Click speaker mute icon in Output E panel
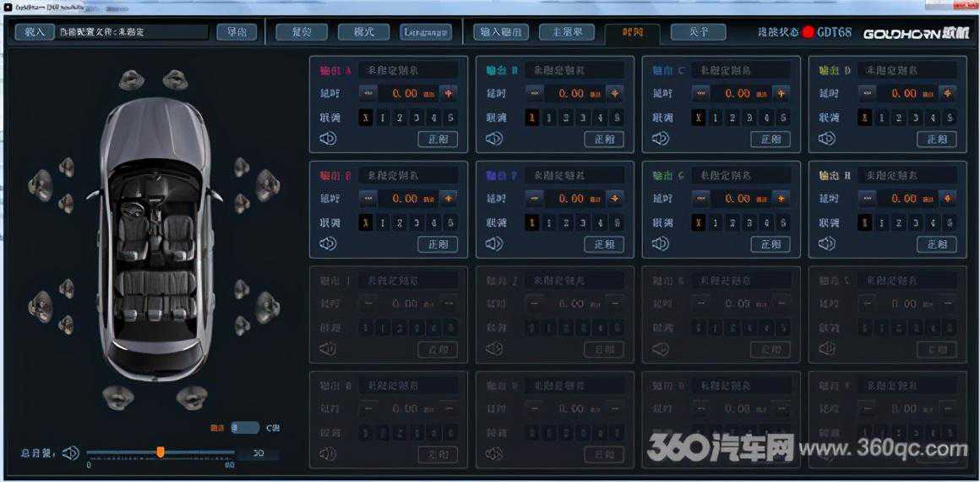The height and width of the screenshot is (482, 980). click(x=328, y=244)
